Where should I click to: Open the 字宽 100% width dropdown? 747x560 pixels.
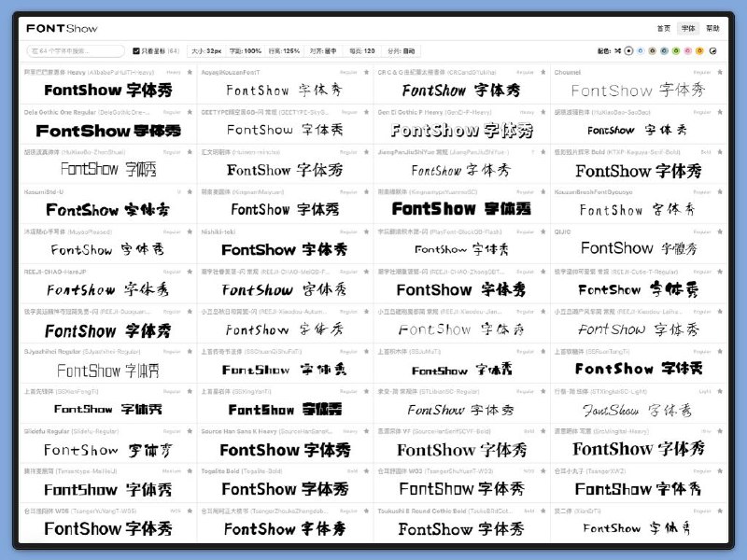click(245, 51)
